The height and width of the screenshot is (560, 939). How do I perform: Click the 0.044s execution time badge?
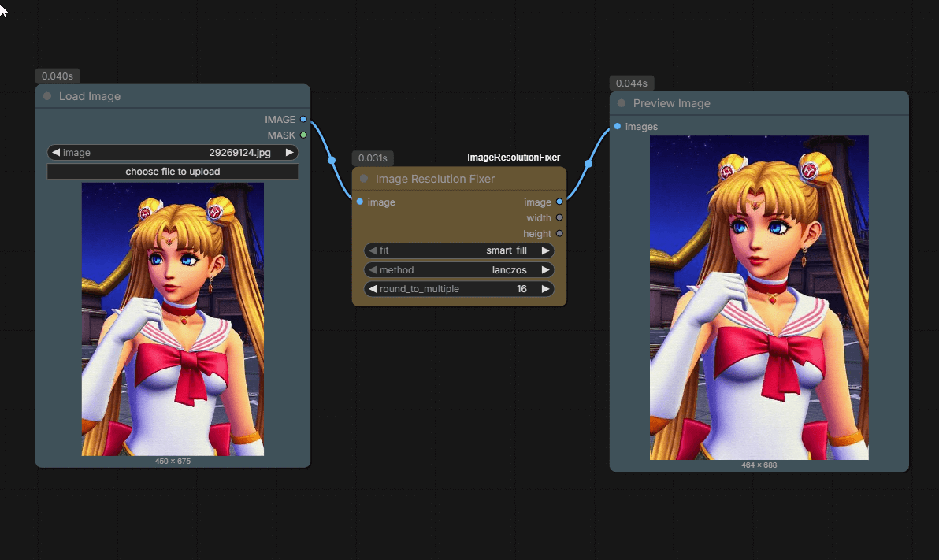(632, 83)
